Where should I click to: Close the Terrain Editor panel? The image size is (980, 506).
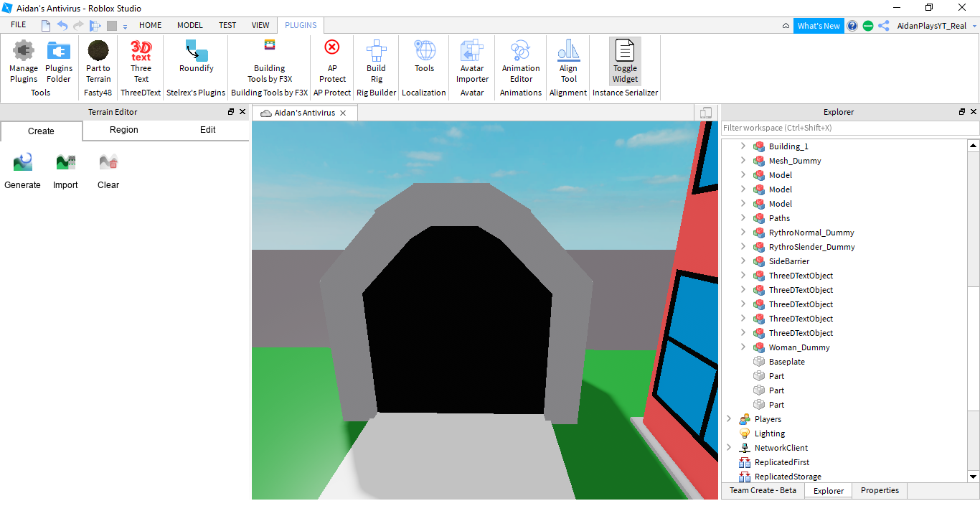pyautogui.click(x=242, y=112)
